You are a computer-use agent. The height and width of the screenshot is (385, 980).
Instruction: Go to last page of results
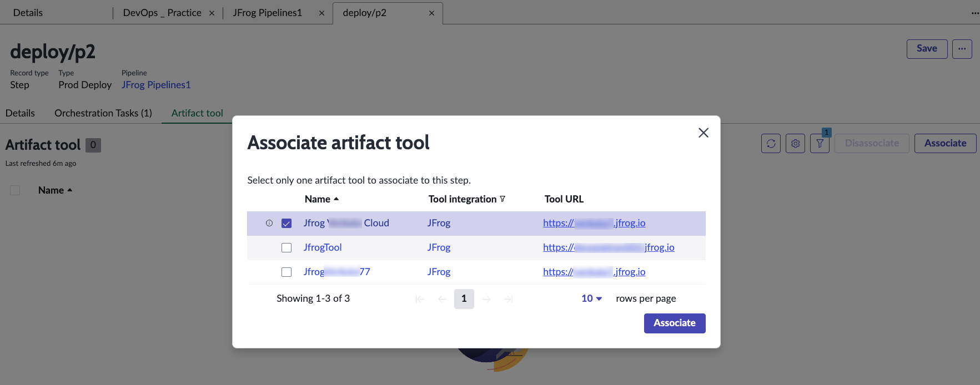[x=508, y=299]
